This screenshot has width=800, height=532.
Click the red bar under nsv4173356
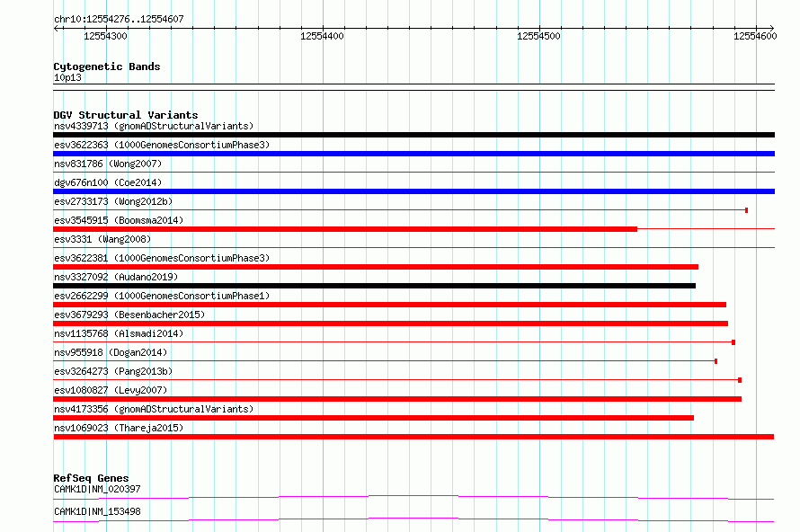pyautogui.click(x=373, y=418)
